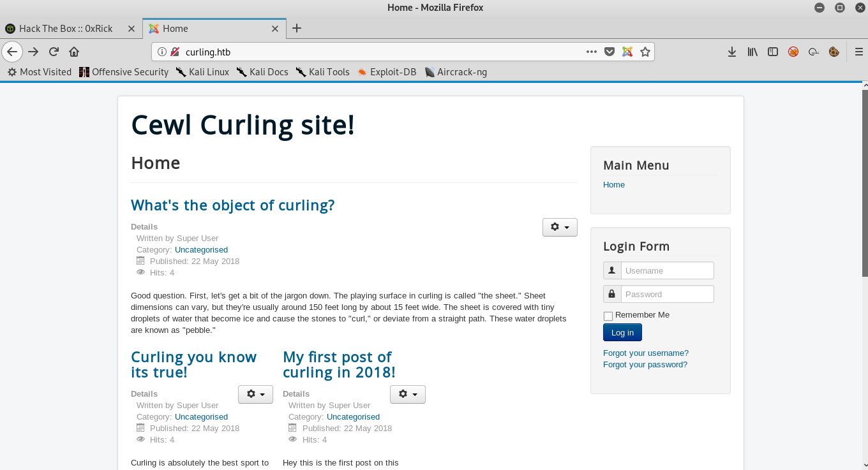Open the Downloads arrow icon
This screenshot has height=470, width=868.
[x=732, y=52]
